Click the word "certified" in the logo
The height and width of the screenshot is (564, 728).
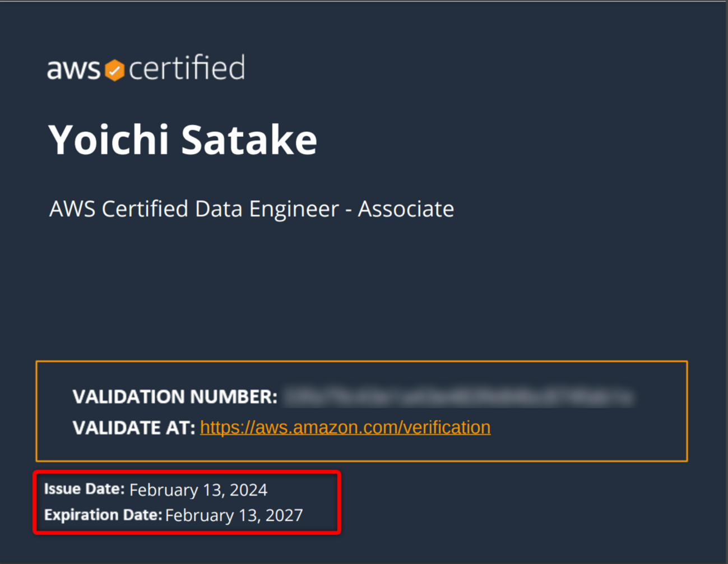[187, 68]
